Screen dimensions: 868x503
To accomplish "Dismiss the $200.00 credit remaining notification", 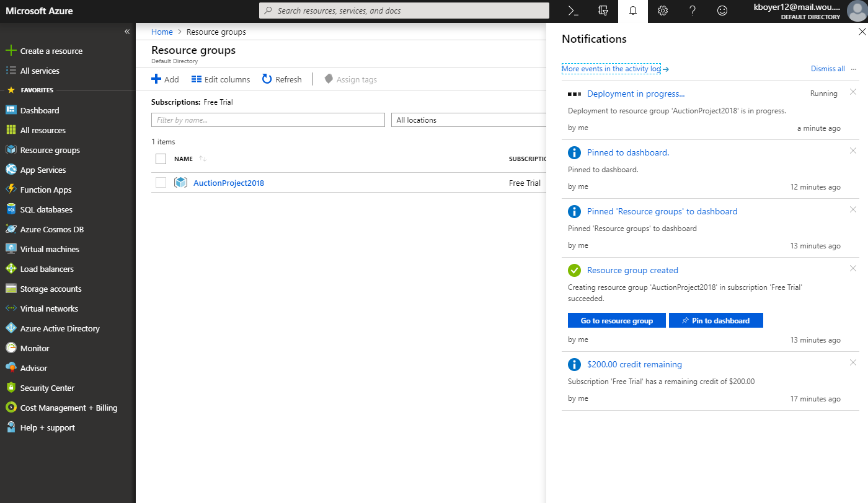I will tap(853, 362).
